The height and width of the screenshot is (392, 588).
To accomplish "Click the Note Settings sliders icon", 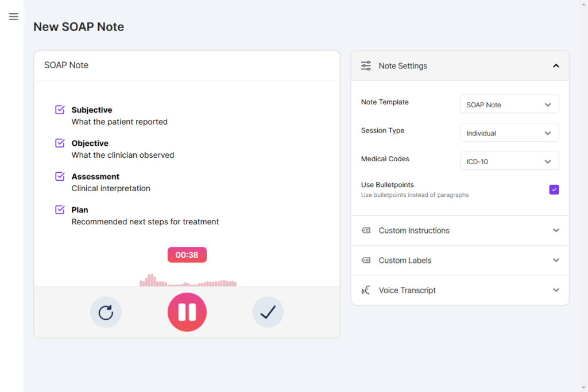I will coord(366,65).
